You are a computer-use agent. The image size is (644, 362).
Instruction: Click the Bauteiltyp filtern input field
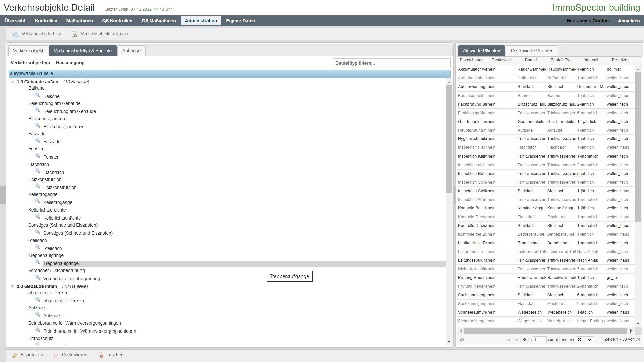click(x=391, y=63)
